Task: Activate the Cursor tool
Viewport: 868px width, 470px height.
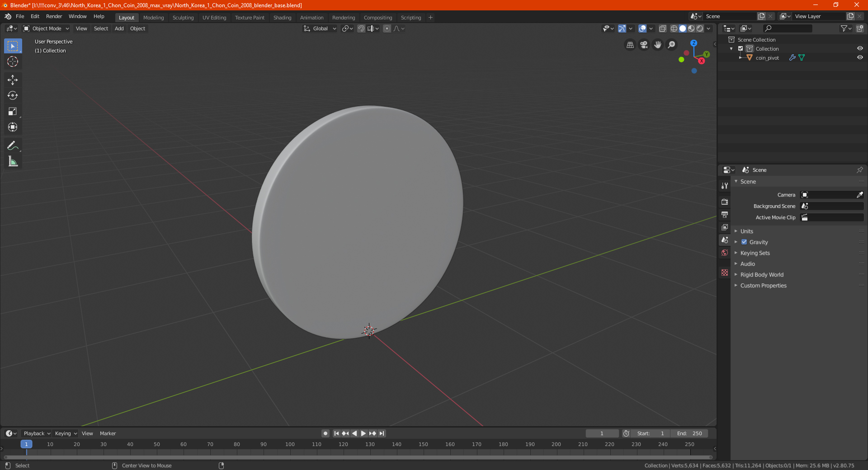Action: [x=13, y=62]
